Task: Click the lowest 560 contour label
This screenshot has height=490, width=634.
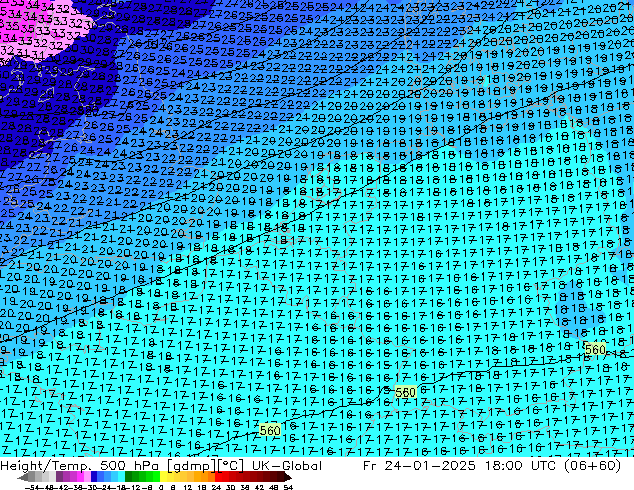Action: pyautogui.click(x=270, y=430)
